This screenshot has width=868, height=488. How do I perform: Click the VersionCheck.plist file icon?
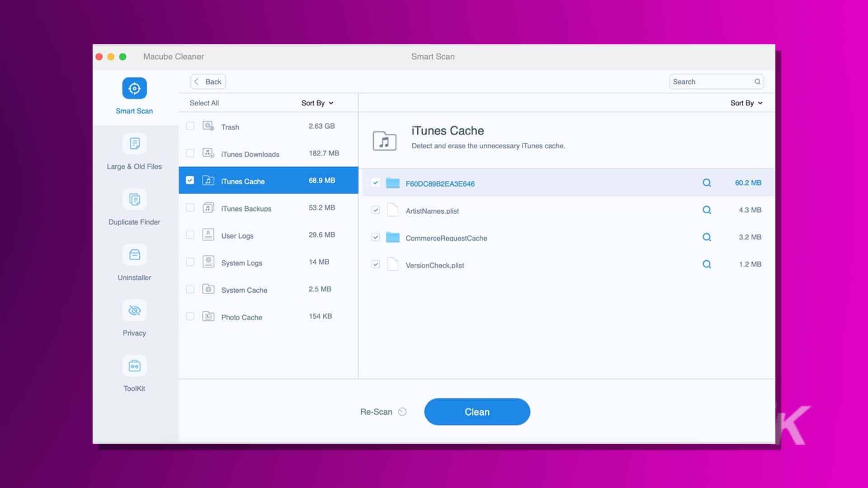(393, 264)
